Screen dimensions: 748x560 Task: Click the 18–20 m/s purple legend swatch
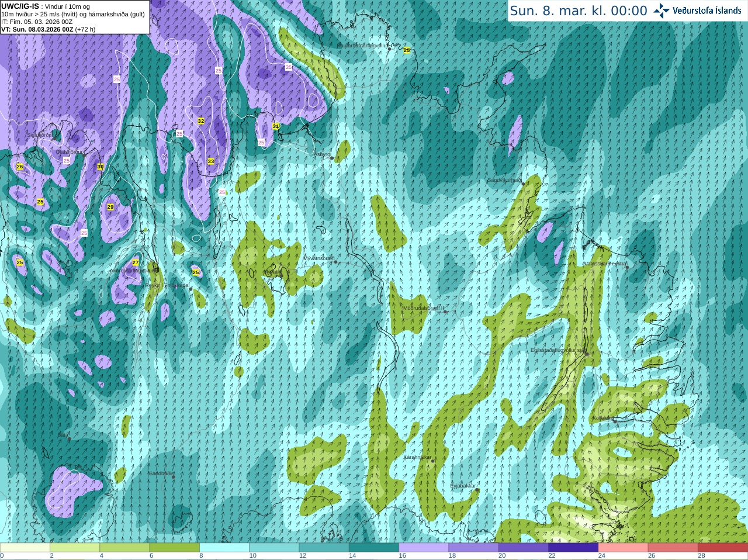click(x=474, y=548)
